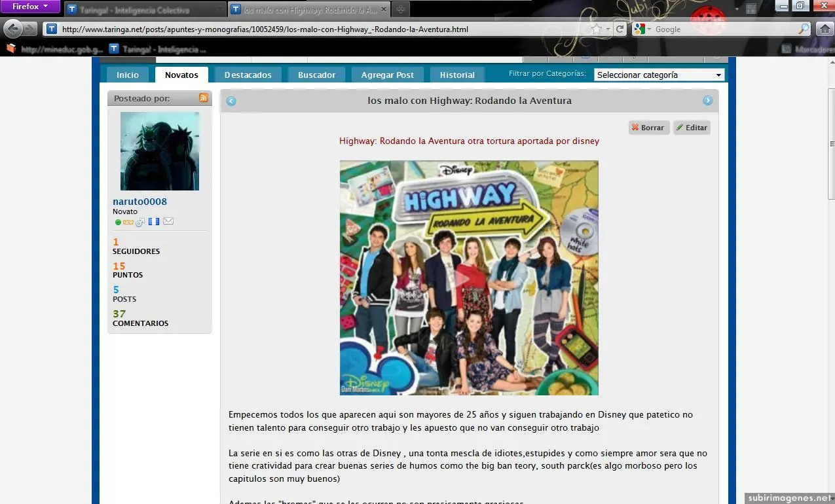
Task: Open the Inicio tab
Action: click(x=128, y=75)
